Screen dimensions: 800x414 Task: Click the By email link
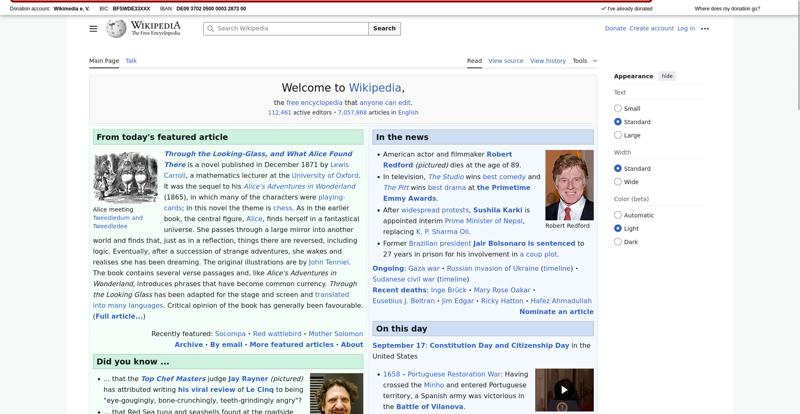click(226, 345)
